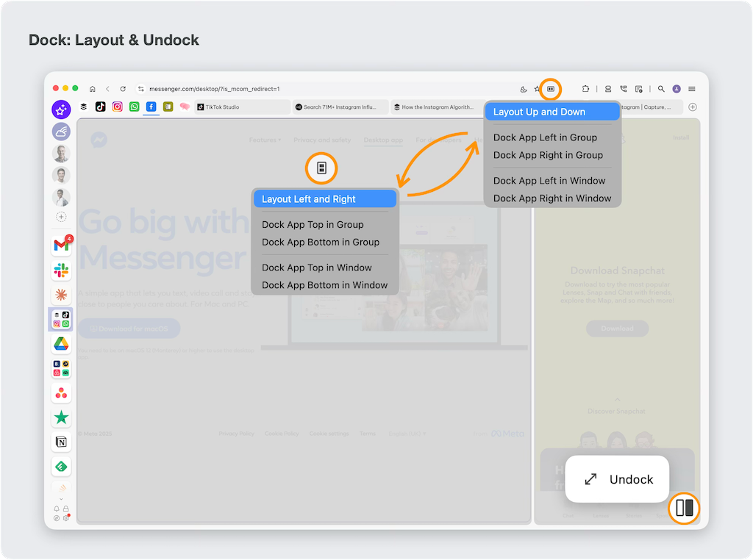The height and width of the screenshot is (560, 753).
Task: Open the hamburger main menu
Action: tap(692, 89)
